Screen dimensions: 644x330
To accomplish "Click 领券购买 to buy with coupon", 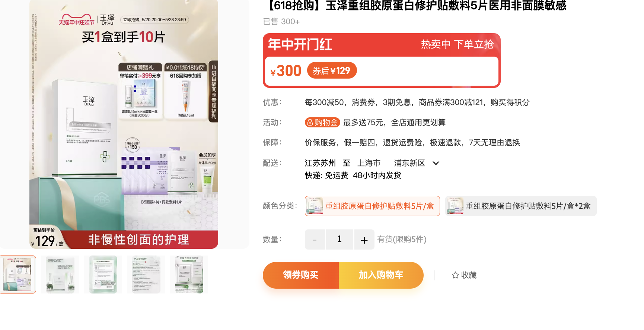I will (x=301, y=275).
